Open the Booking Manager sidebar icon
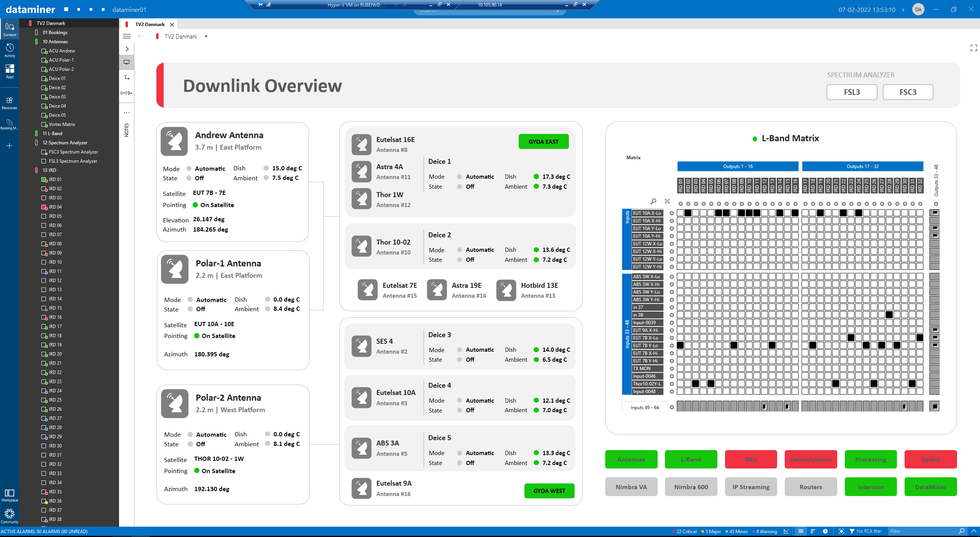Image resolution: width=980 pixels, height=537 pixels. tap(10, 124)
